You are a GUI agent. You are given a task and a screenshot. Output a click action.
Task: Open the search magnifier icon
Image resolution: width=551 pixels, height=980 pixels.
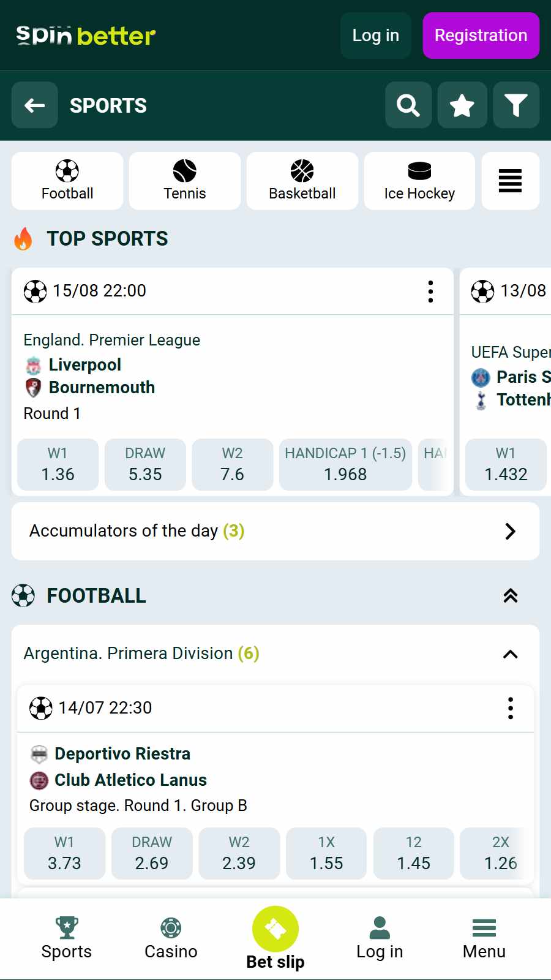tap(408, 105)
